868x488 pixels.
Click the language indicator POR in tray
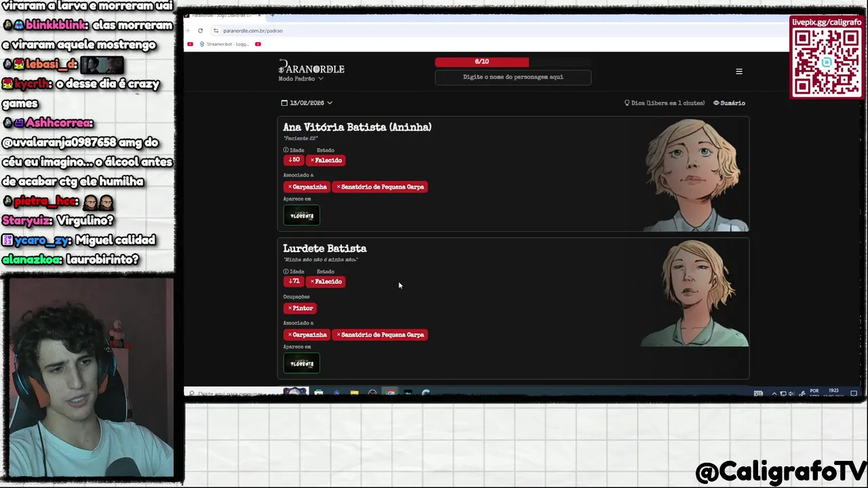pyautogui.click(x=814, y=391)
